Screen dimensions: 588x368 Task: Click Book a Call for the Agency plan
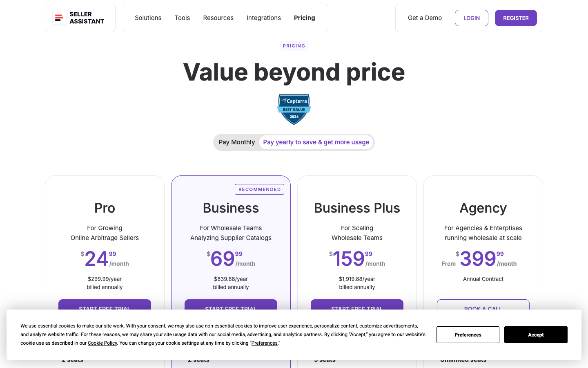[483, 307]
